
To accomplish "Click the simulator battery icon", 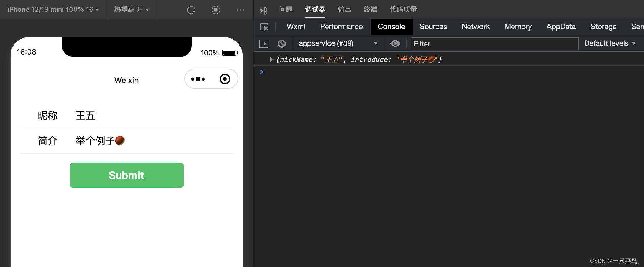I will coord(230,53).
